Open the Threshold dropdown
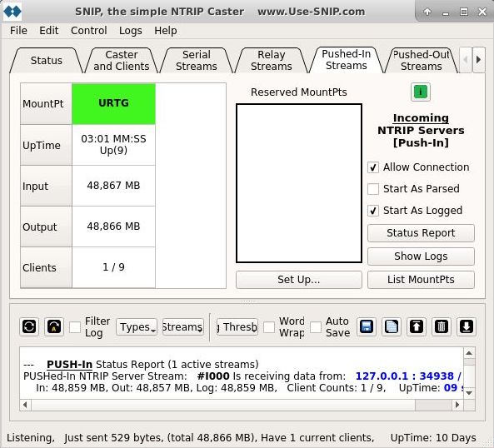Image resolution: width=494 pixels, height=448 pixels. [x=237, y=327]
